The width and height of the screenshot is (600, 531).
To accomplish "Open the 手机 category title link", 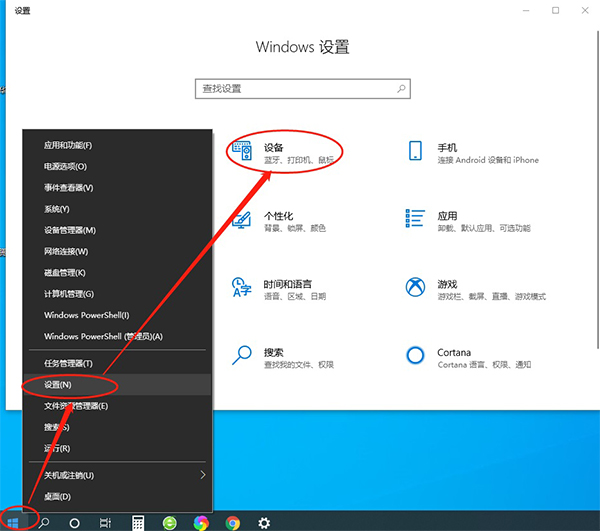I will point(447,147).
